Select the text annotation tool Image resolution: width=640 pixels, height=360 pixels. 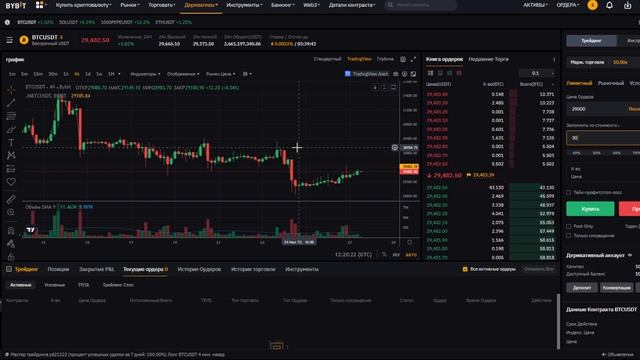click(x=11, y=142)
